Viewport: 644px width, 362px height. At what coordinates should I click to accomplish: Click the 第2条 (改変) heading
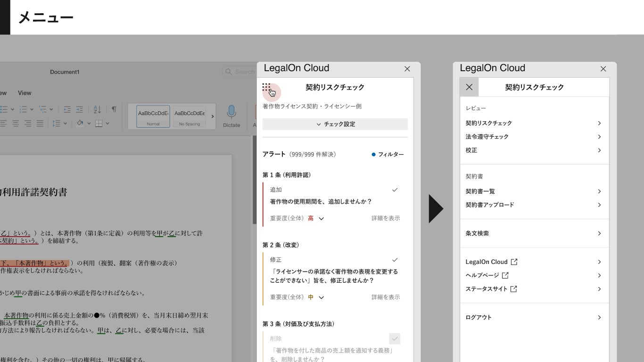point(281,245)
